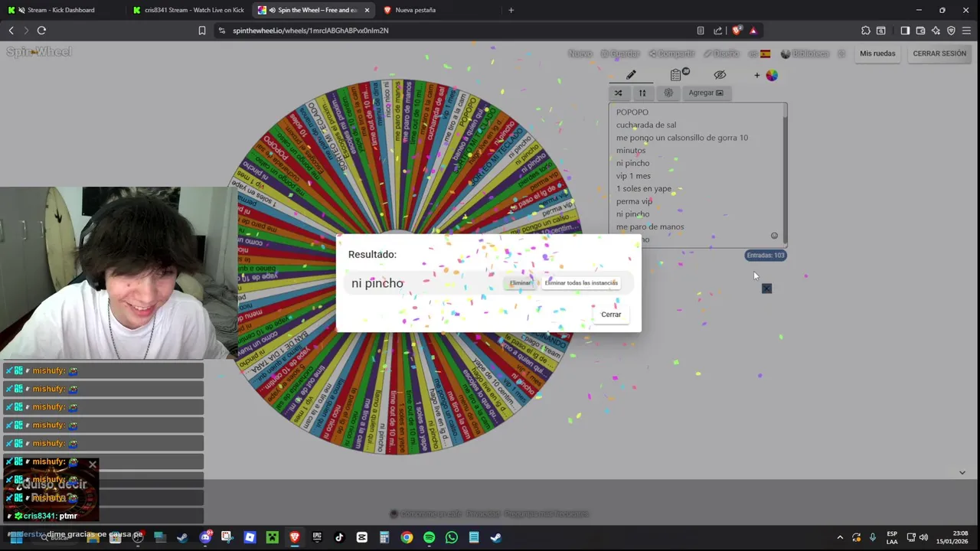Open Brave Rewards triangle icon
The height and width of the screenshot is (551, 980).
pos(753,31)
